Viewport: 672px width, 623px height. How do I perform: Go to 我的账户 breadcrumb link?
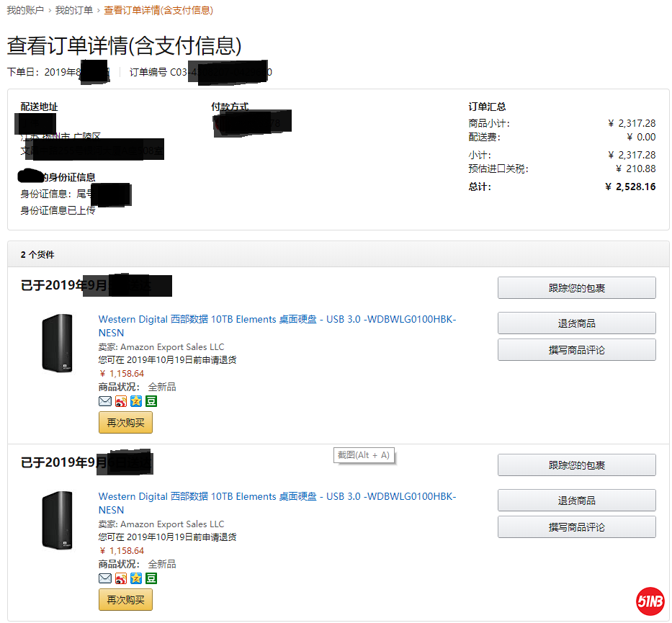tap(26, 11)
